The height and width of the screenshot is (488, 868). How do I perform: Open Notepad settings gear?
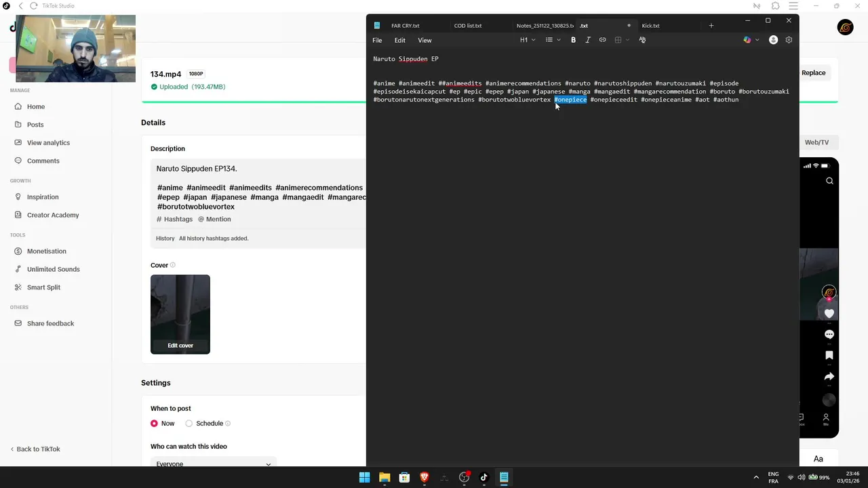point(789,40)
